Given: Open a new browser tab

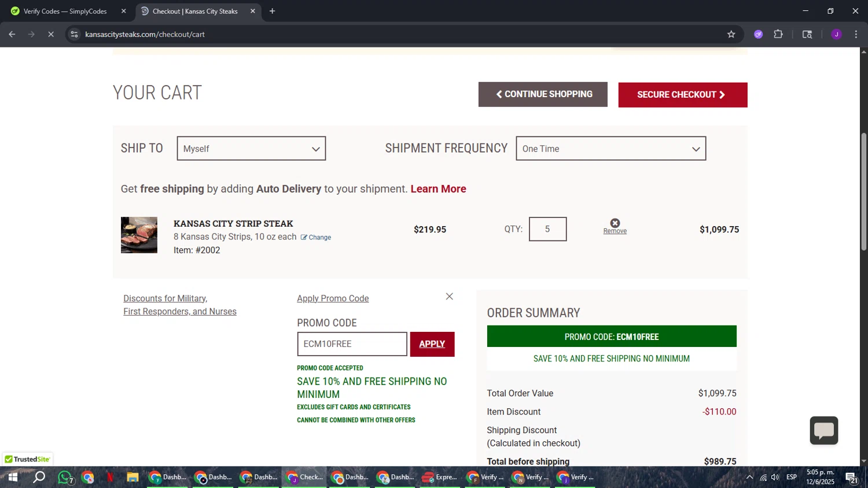Looking at the screenshot, I should (x=272, y=11).
